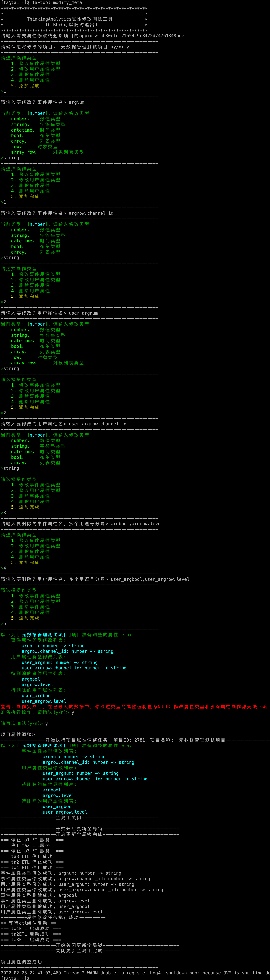This screenshot has width=270, height=980.
Task: Click the '(CTRL+C可以随时退出)' hint text
Action: [x=71, y=25]
